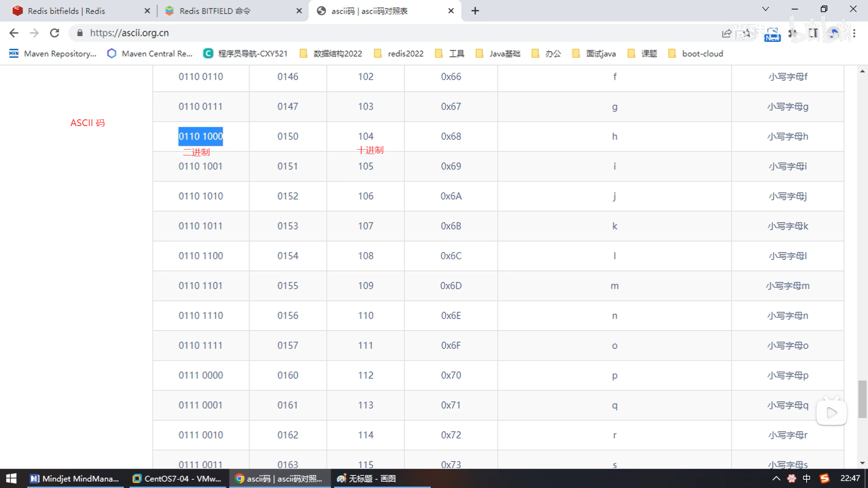Click the floating video play button
This screenshot has width=868, height=488.
[x=831, y=413]
